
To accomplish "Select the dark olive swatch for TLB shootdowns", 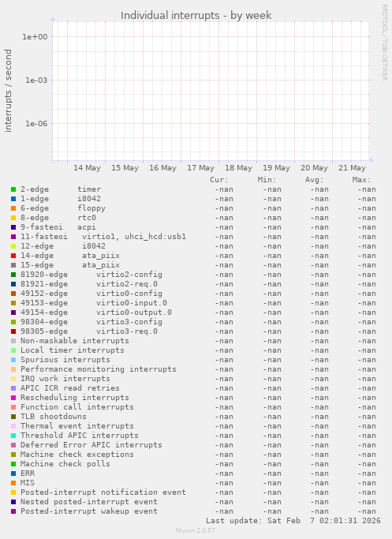I will point(13,417).
